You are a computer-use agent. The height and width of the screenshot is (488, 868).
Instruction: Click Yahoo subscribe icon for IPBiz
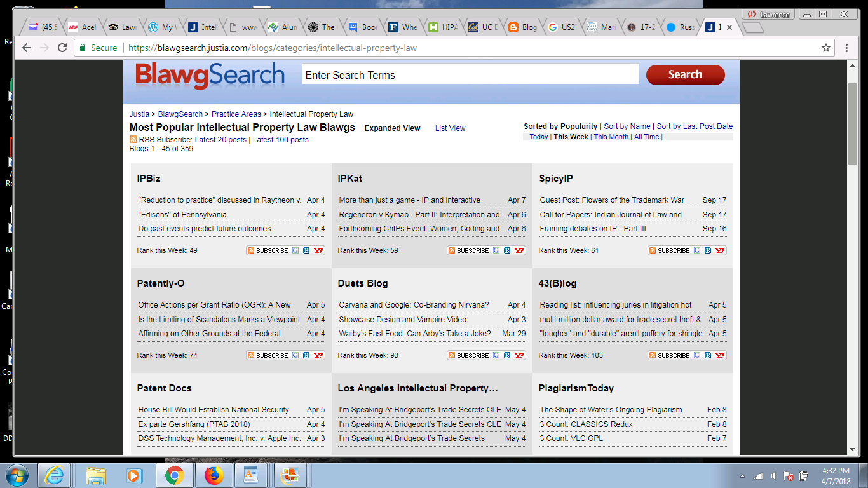(318, 250)
